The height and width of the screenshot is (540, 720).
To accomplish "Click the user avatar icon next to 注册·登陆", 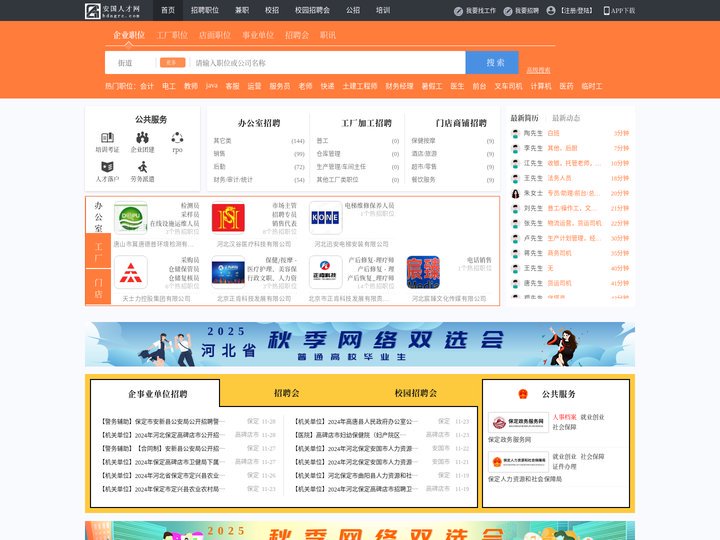I will [551, 11].
